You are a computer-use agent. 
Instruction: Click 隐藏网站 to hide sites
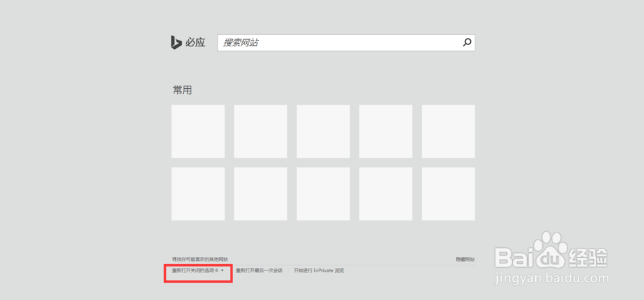465,259
